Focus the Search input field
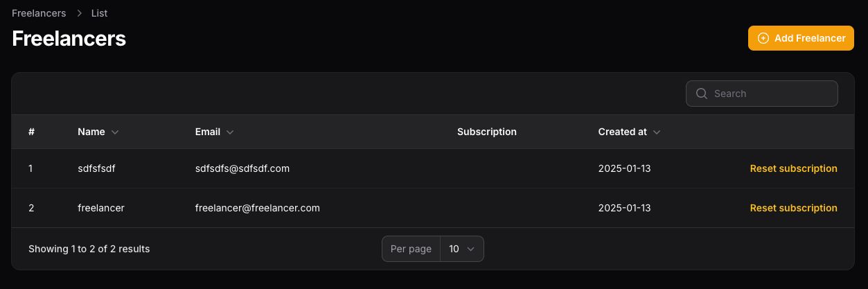Image resolution: width=868 pixels, height=289 pixels. 770,94
